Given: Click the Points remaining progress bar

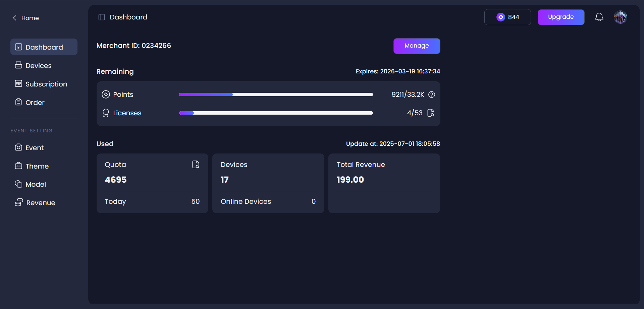Looking at the screenshot, I should point(276,95).
